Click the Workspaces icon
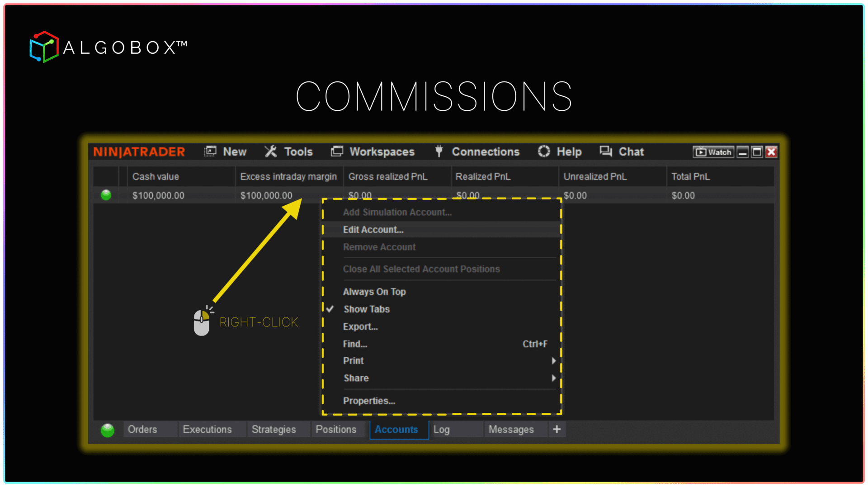 [337, 151]
